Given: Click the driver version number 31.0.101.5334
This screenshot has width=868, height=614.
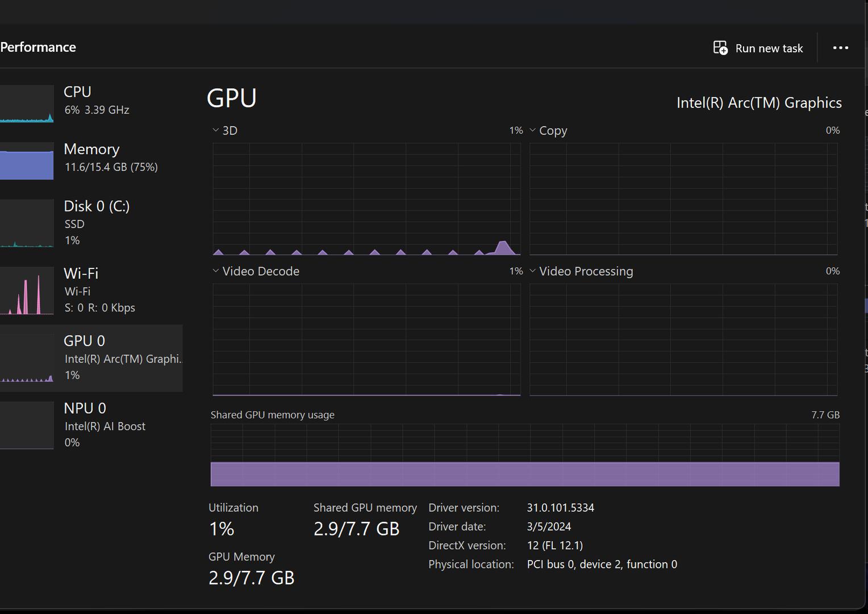Looking at the screenshot, I should [560, 508].
